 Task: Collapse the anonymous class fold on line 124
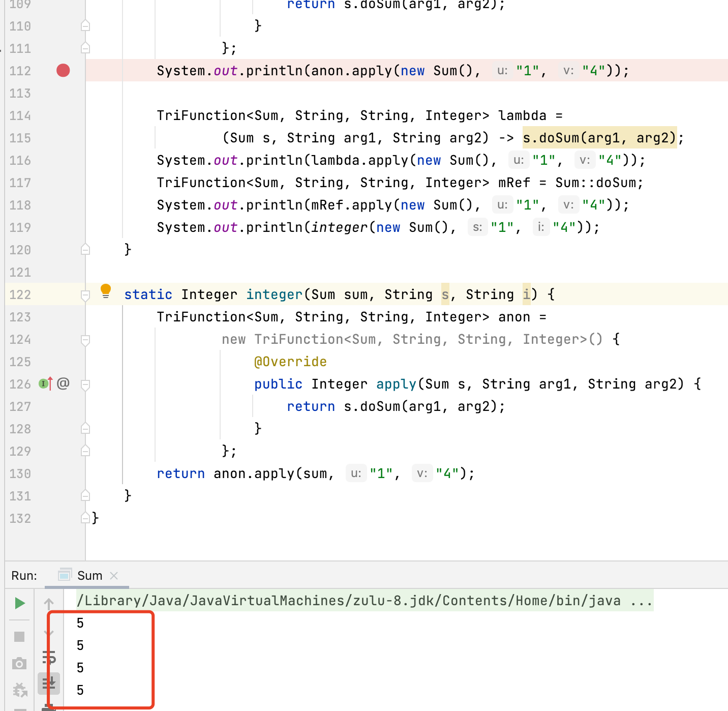tap(85, 340)
